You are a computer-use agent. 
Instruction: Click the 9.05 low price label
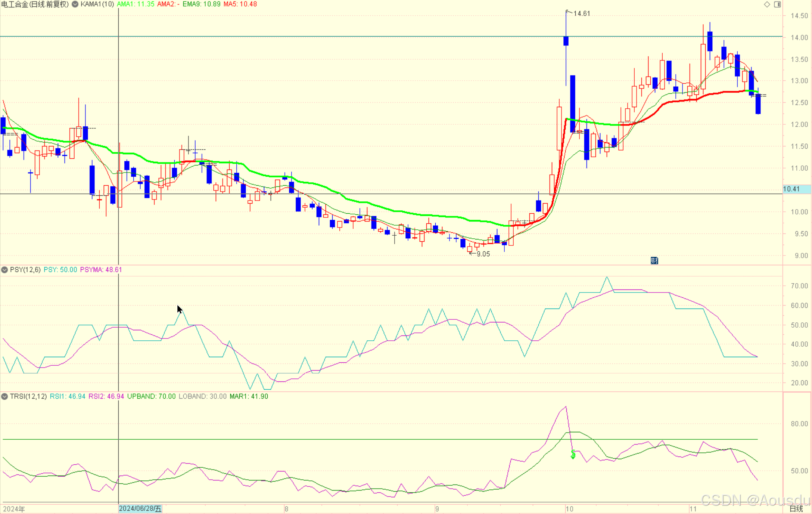point(483,254)
